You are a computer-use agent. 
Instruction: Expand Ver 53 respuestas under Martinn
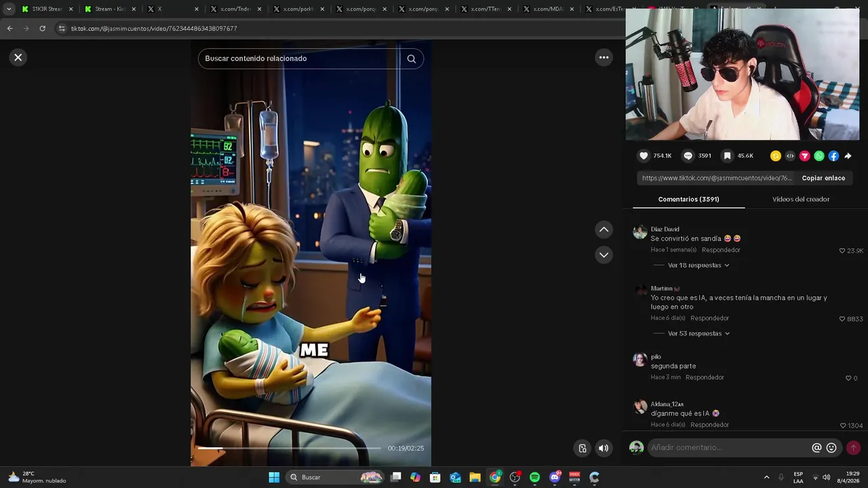point(698,333)
